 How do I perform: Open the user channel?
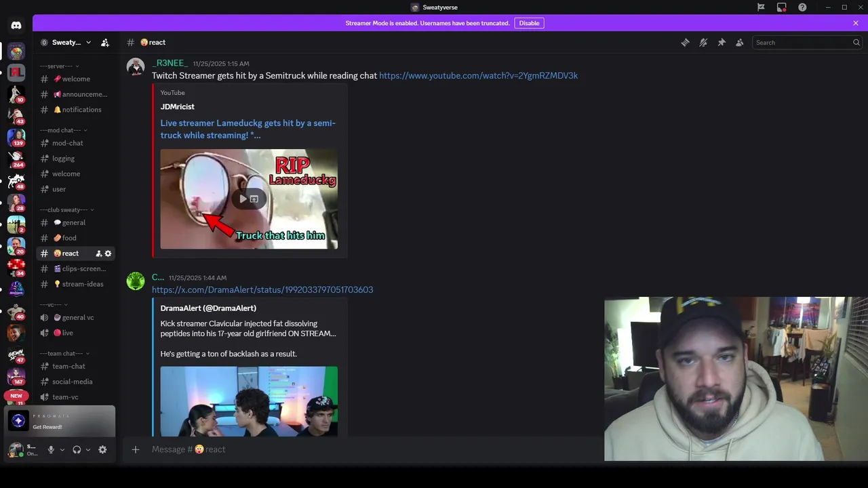75,189
